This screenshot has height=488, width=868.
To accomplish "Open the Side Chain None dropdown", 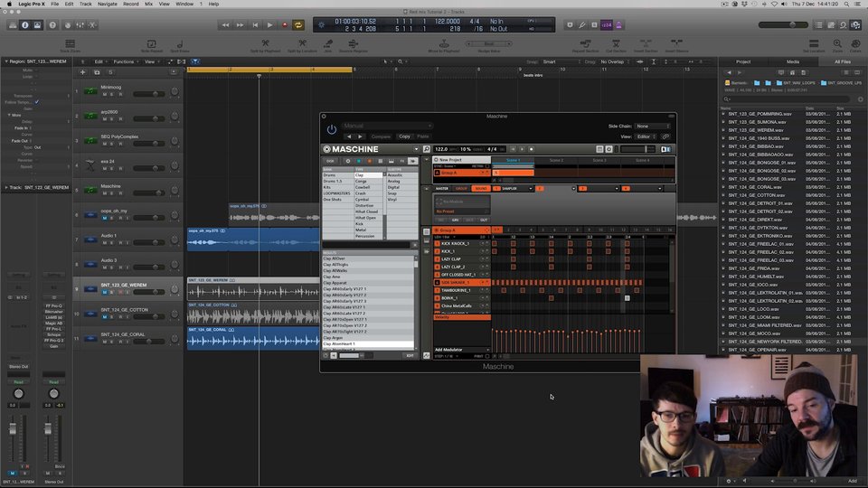I will pos(652,127).
